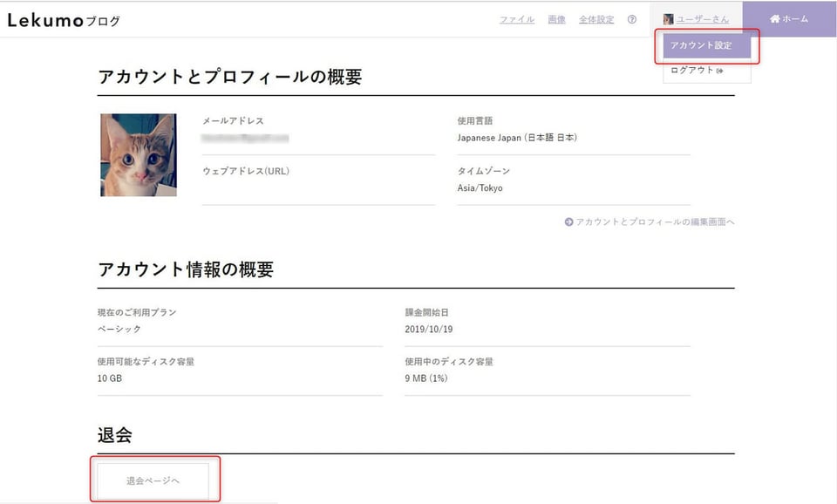Image resolution: width=837 pixels, height=504 pixels.
Task: Click the Japanese Japan language value
Action: tap(517, 138)
